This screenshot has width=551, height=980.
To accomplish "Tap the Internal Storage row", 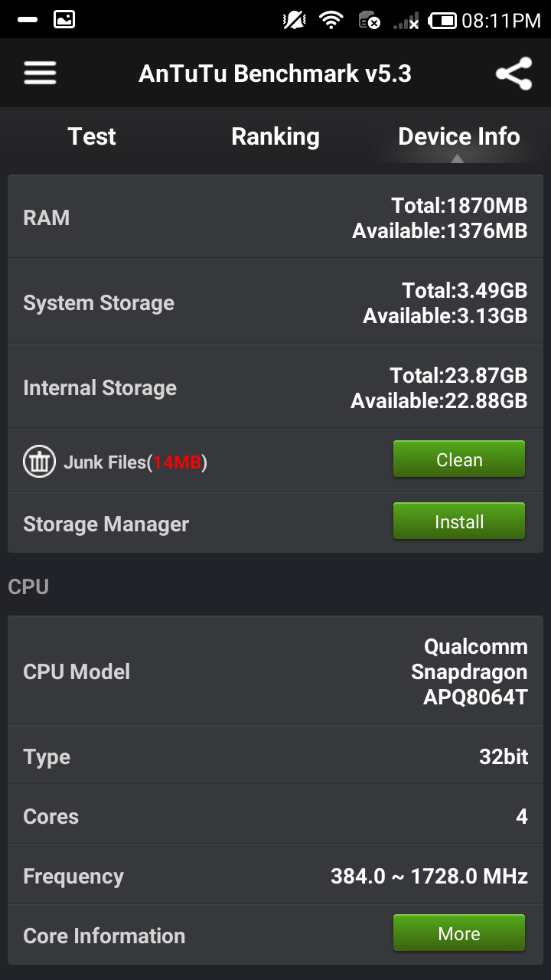I will (x=275, y=387).
